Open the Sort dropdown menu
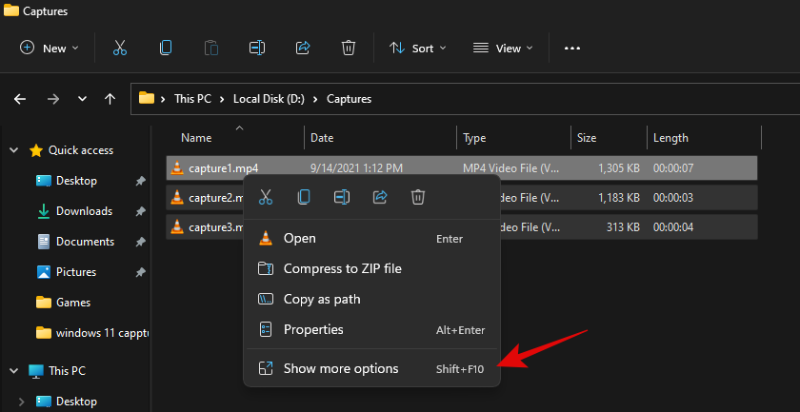Viewport: 800px width, 412px height. coord(417,48)
